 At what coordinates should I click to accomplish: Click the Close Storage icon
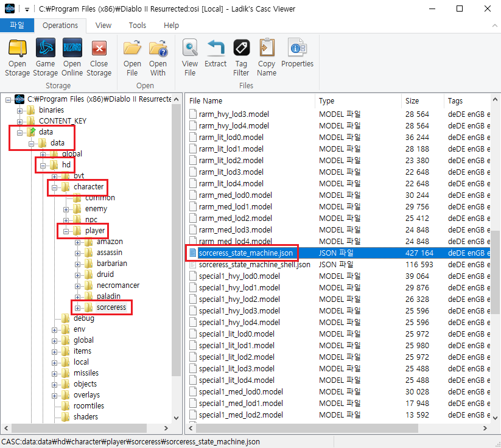99,48
